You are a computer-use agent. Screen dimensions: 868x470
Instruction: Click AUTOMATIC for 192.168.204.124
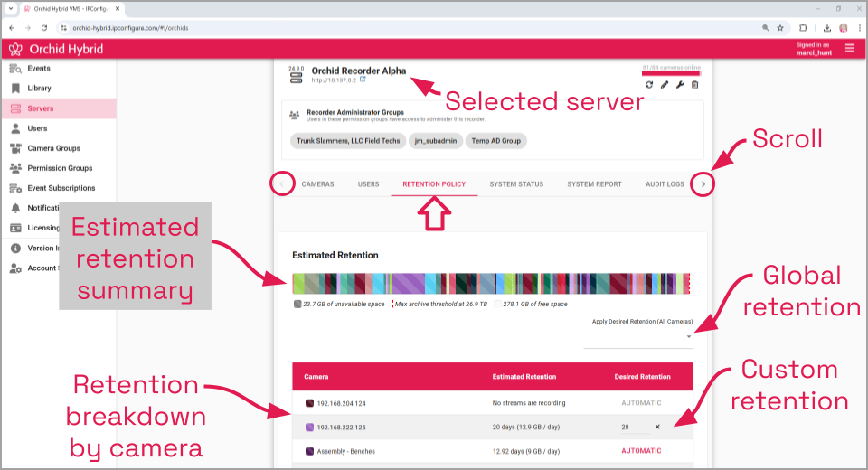coord(641,403)
